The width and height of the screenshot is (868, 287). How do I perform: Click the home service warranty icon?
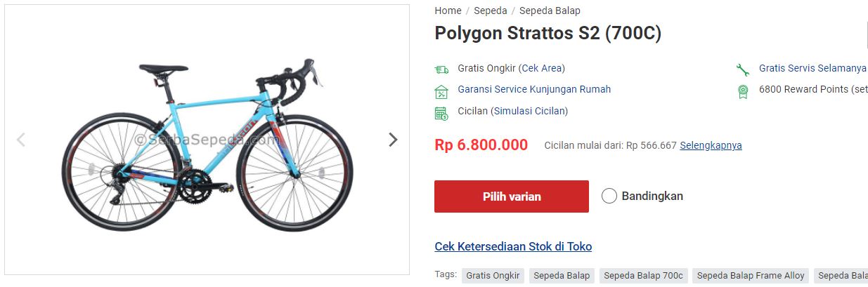441,91
